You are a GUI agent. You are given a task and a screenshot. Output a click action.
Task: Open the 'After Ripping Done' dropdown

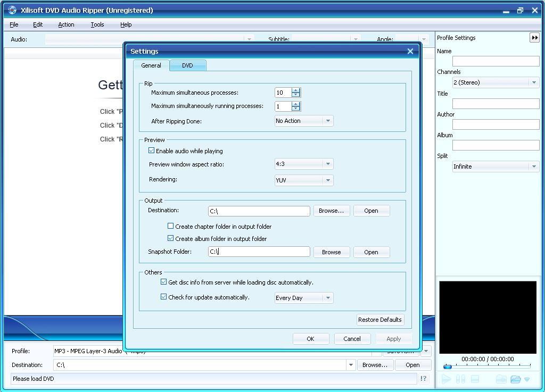tap(328, 120)
